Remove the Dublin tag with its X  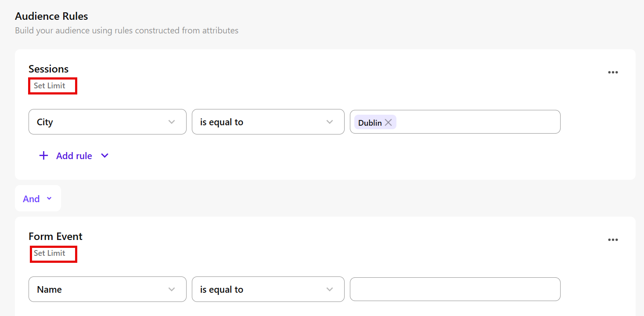[389, 123]
